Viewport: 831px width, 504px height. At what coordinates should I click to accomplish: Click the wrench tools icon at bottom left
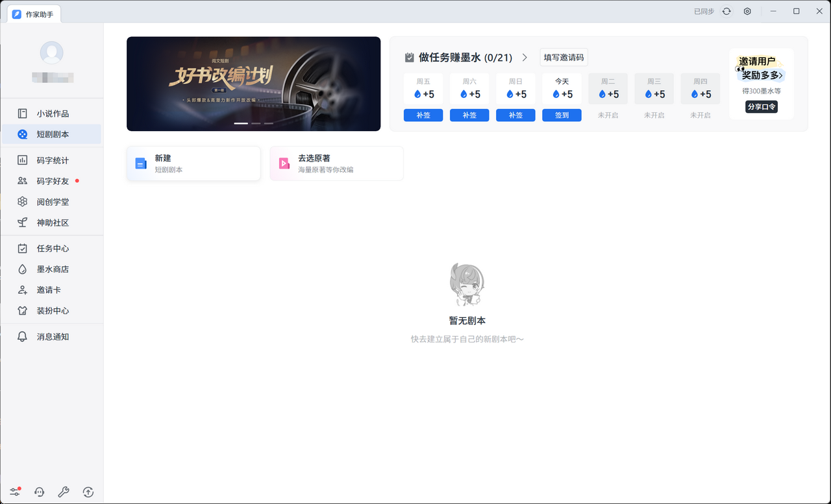click(x=64, y=492)
